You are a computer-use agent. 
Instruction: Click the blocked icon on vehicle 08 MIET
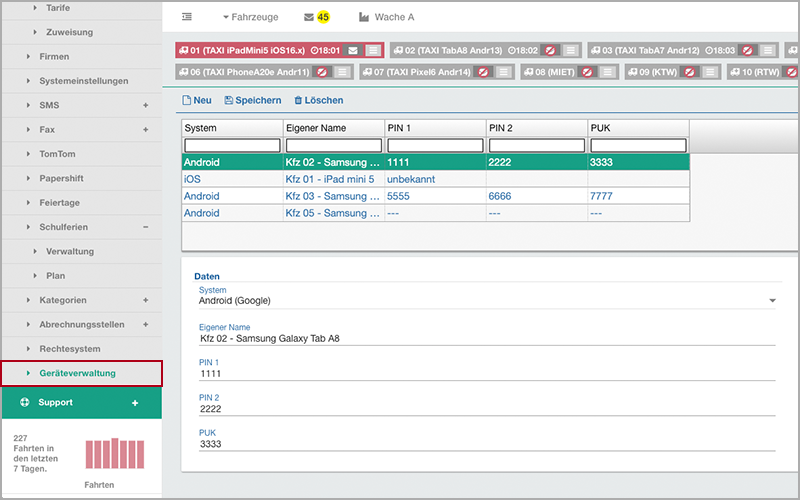(586, 72)
